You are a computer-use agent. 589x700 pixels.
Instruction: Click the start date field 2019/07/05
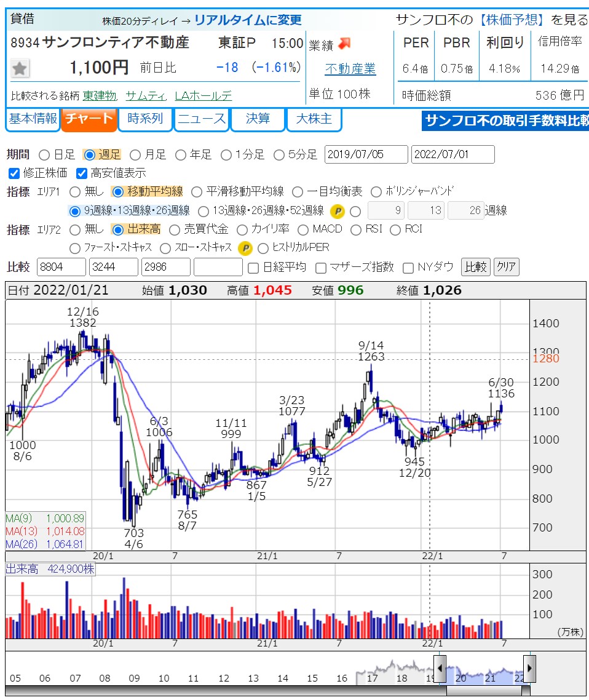(366, 154)
